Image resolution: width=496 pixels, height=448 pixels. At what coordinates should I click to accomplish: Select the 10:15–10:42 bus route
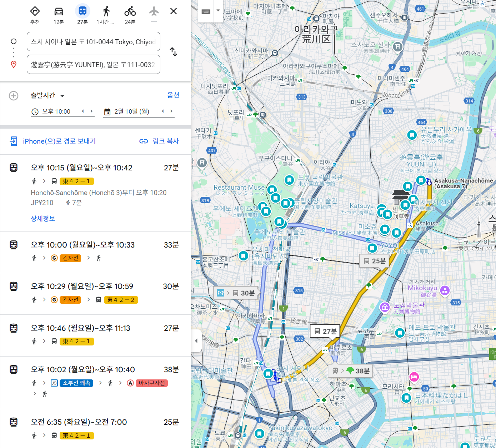point(95,193)
